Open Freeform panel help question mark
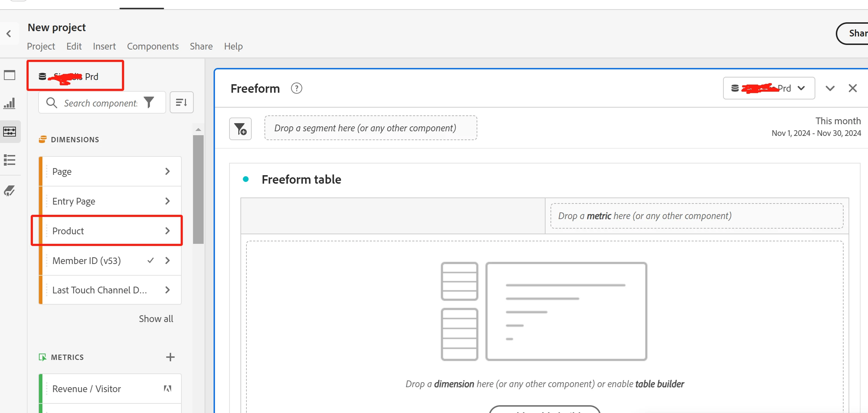Image resolution: width=868 pixels, height=413 pixels. click(x=296, y=88)
